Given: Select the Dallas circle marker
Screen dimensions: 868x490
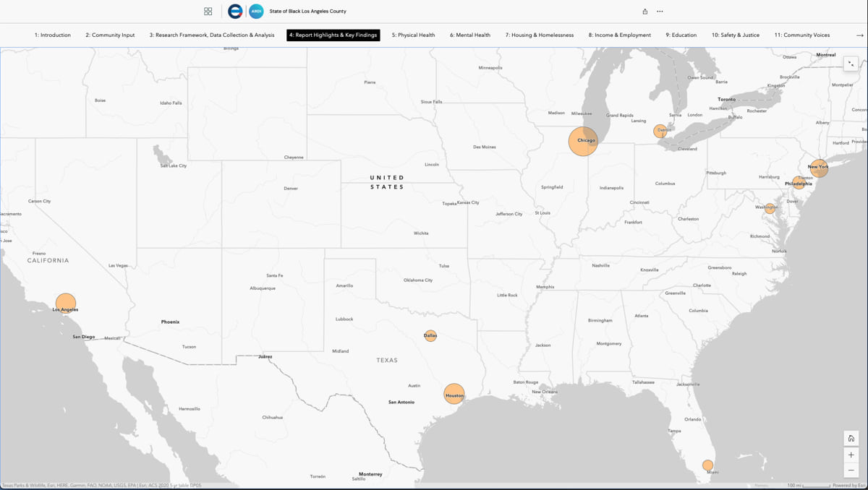Looking at the screenshot, I should coord(430,336).
